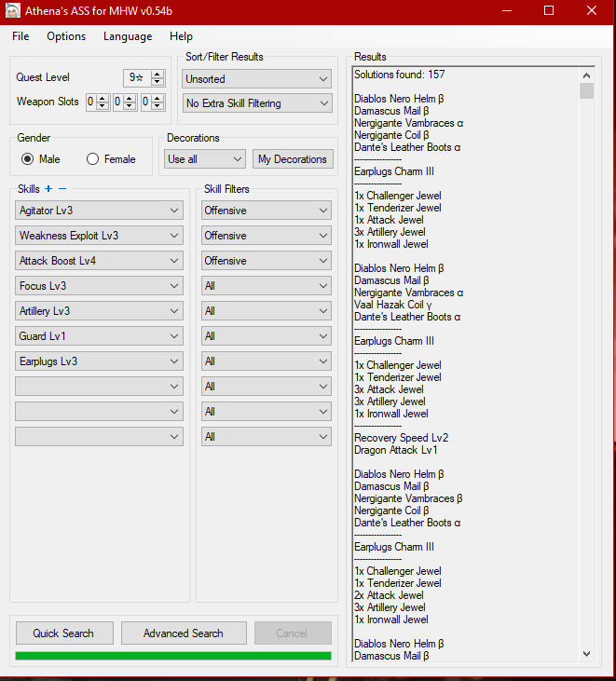Run an Advanced Search
Viewport: 616px width, 681px height.
click(x=184, y=633)
